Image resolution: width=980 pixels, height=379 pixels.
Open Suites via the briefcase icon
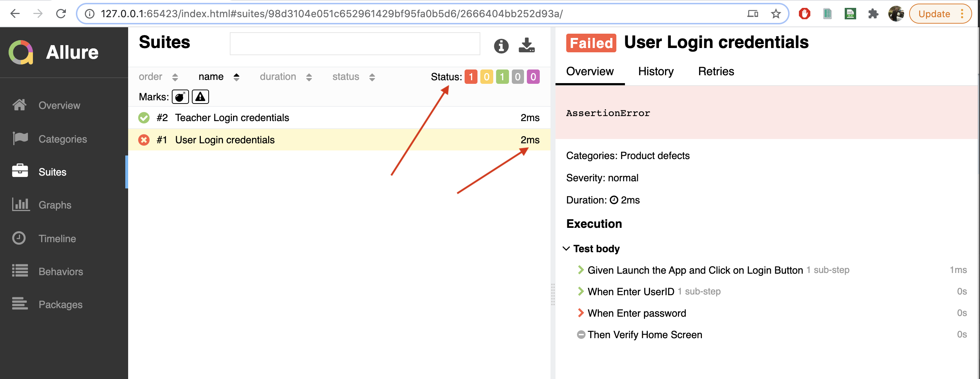20,171
